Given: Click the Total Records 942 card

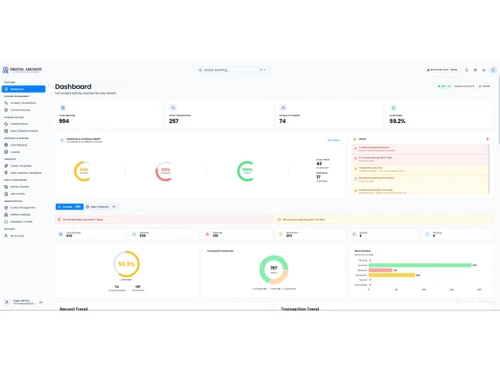Looking at the screenshot, I should pos(90,234).
